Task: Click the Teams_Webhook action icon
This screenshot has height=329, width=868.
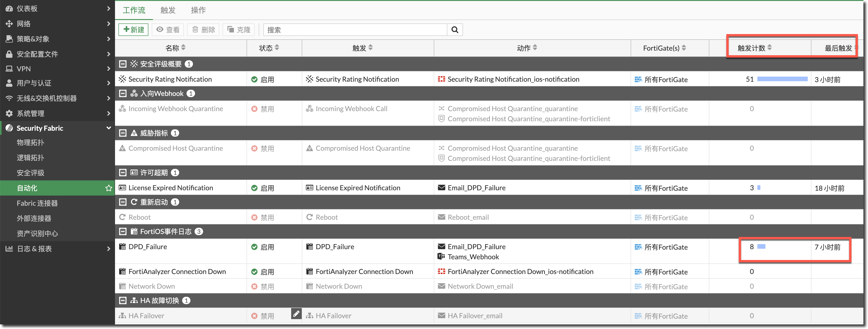Action: (x=441, y=257)
